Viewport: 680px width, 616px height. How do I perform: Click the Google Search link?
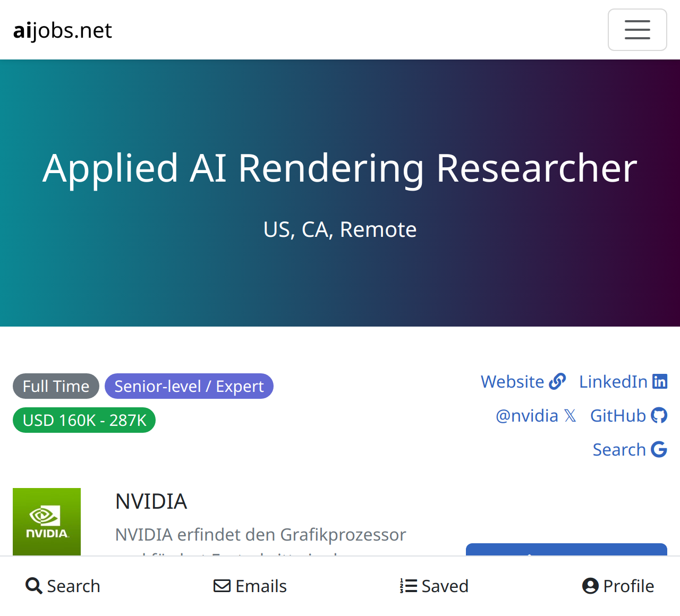pyautogui.click(x=630, y=449)
